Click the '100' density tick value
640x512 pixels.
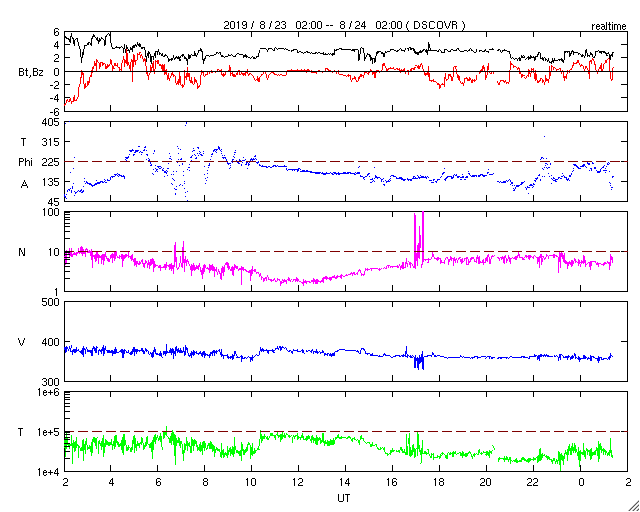tap(51, 212)
